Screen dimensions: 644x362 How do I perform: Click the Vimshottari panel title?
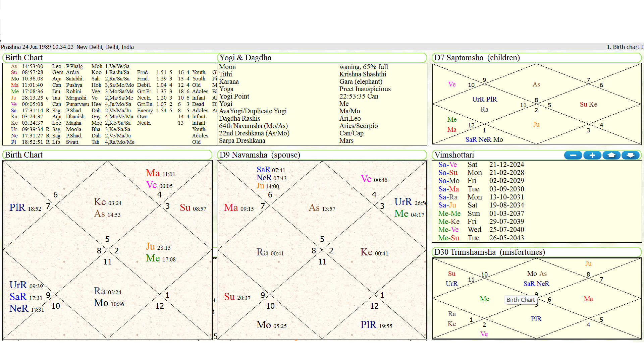click(x=454, y=155)
